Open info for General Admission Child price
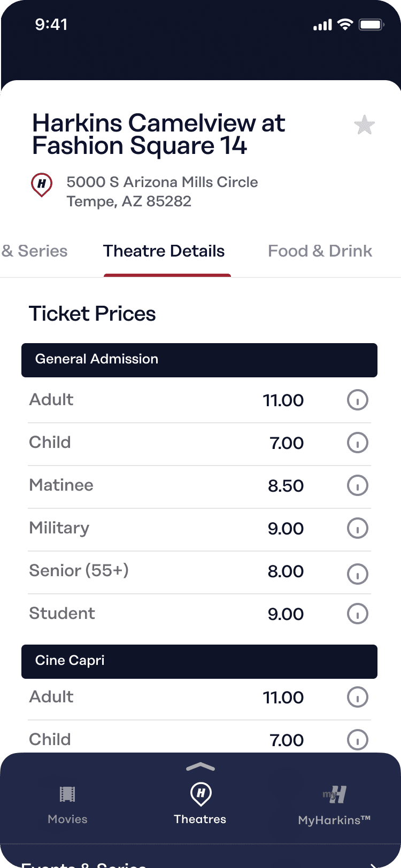 point(358,443)
